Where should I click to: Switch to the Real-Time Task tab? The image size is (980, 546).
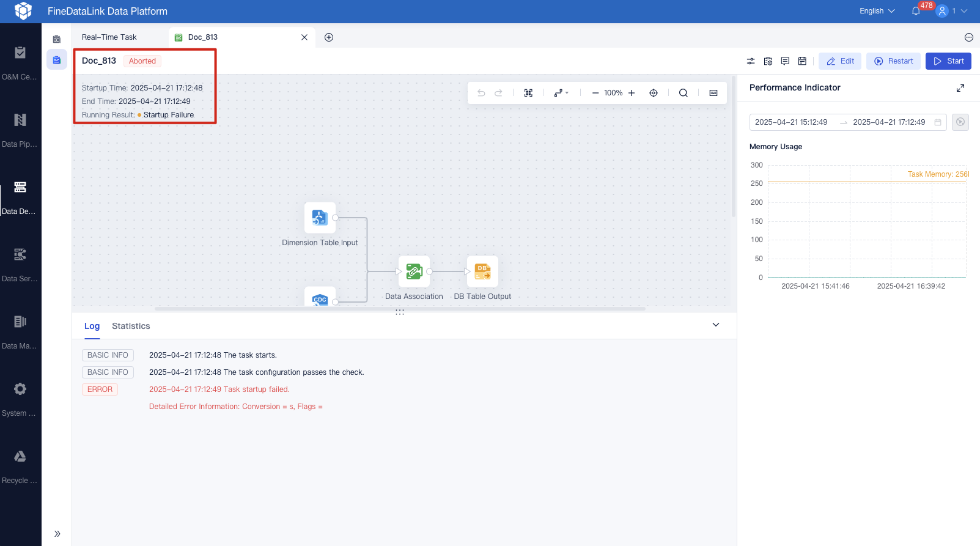(x=109, y=37)
